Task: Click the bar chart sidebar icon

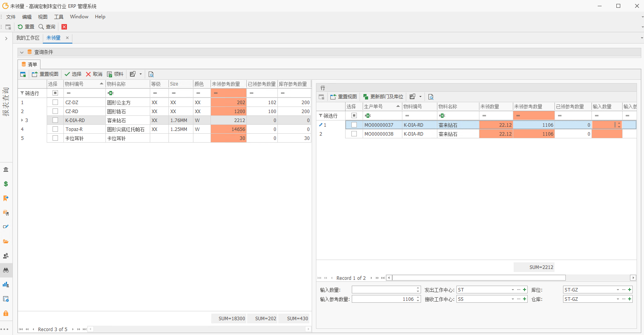Action: coord(6,284)
